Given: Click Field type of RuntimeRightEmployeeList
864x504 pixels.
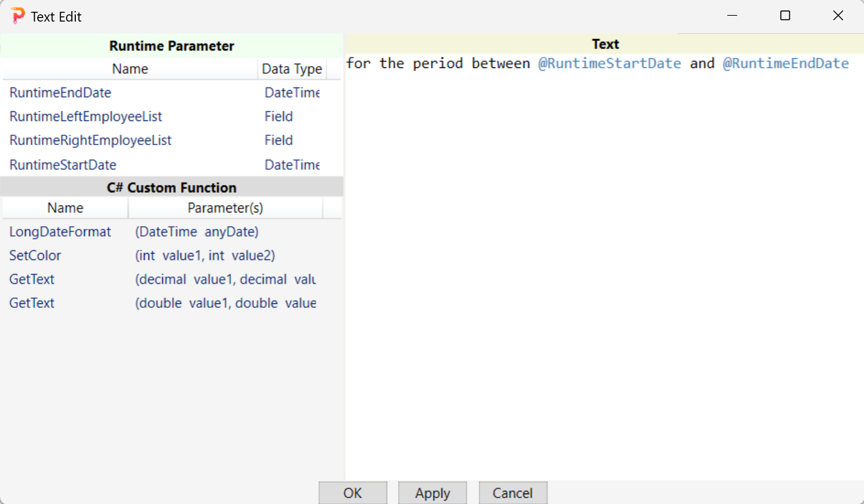Looking at the screenshot, I should click(279, 140).
